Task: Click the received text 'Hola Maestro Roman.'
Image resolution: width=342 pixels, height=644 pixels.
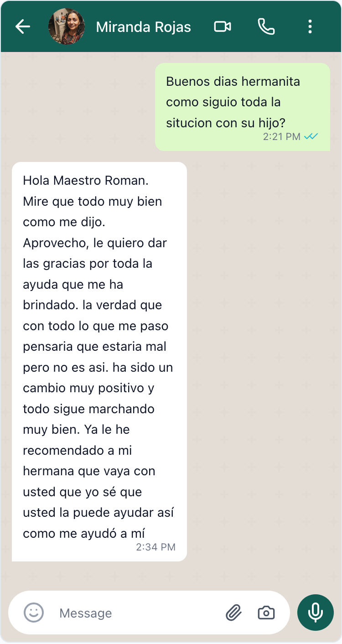Action: pos(86,181)
